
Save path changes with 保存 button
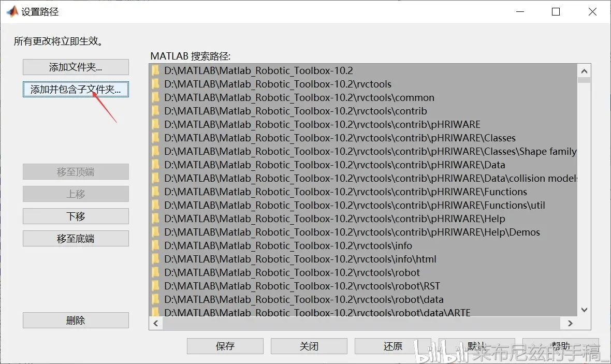(225, 346)
